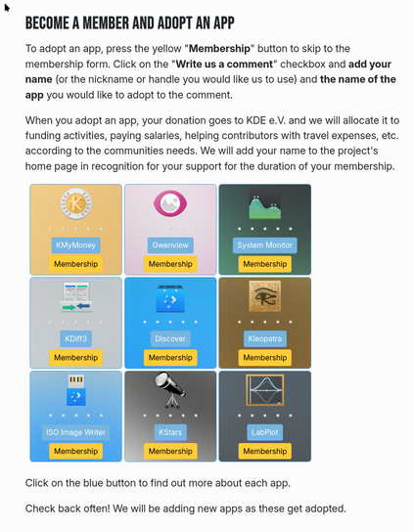Open the blue System Monitor button

(265, 245)
